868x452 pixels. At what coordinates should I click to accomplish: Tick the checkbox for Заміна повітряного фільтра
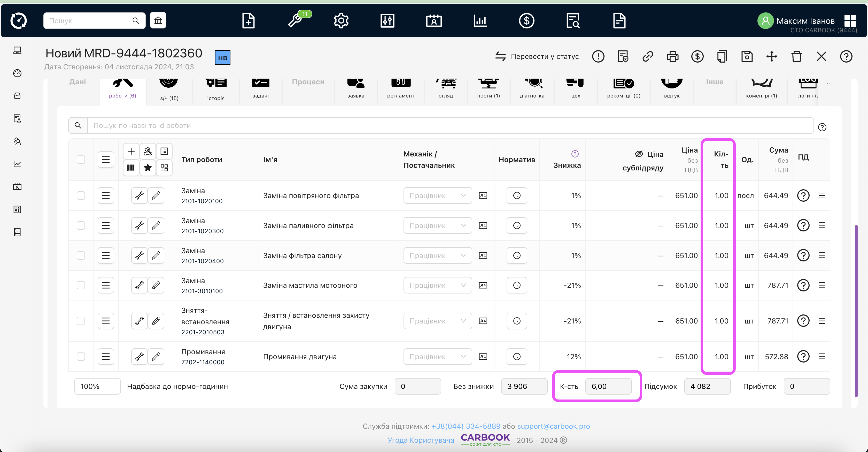click(81, 196)
